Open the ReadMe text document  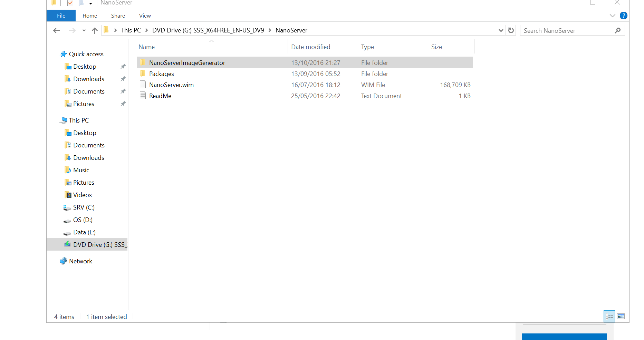[160, 96]
